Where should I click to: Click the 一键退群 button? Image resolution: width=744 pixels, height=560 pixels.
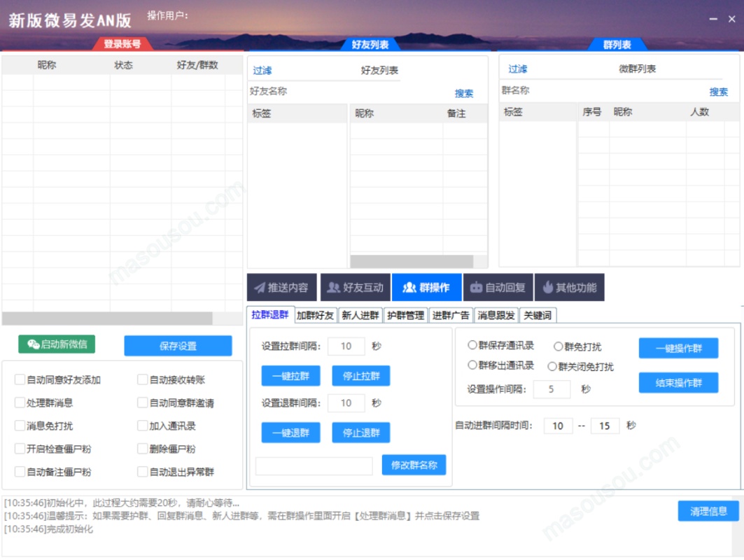pos(291,433)
